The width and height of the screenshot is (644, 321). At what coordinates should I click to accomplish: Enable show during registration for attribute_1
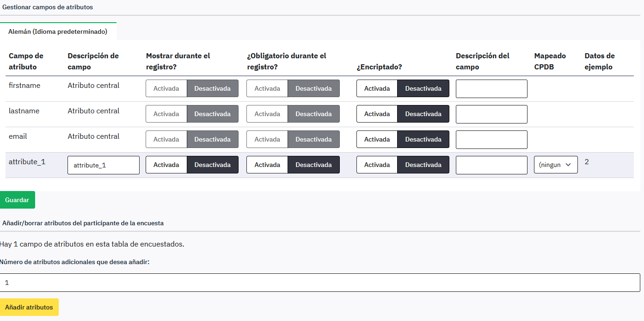coord(166,165)
